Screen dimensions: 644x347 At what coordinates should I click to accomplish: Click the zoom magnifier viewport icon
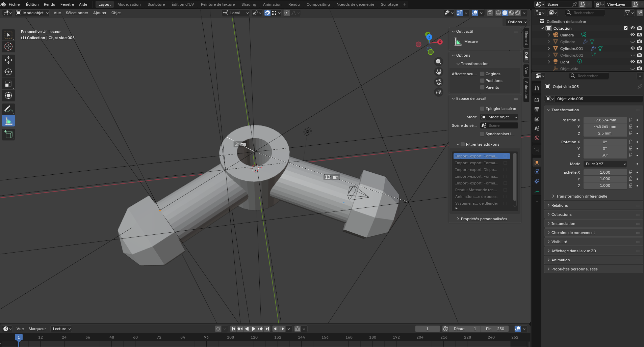438,62
